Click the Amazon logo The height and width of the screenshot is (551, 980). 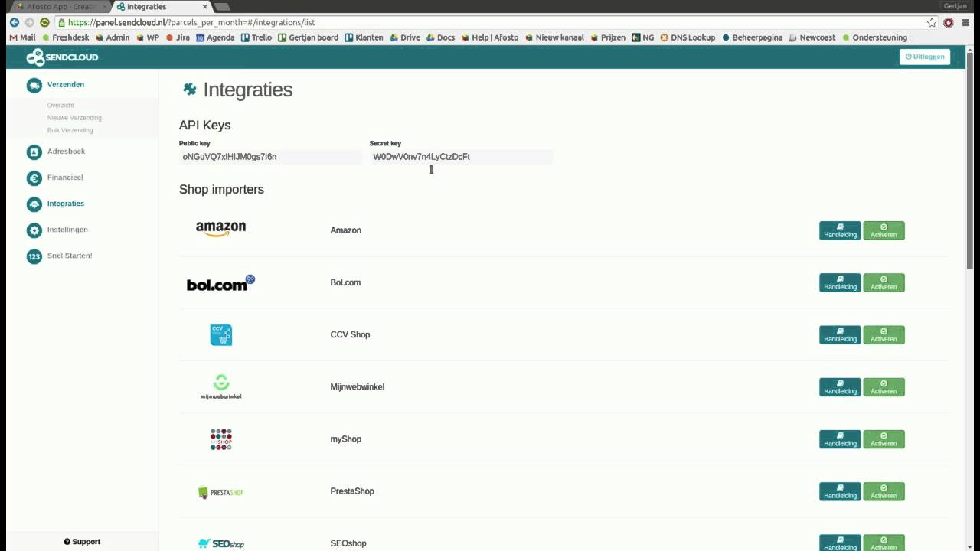click(x=220, y=230)
